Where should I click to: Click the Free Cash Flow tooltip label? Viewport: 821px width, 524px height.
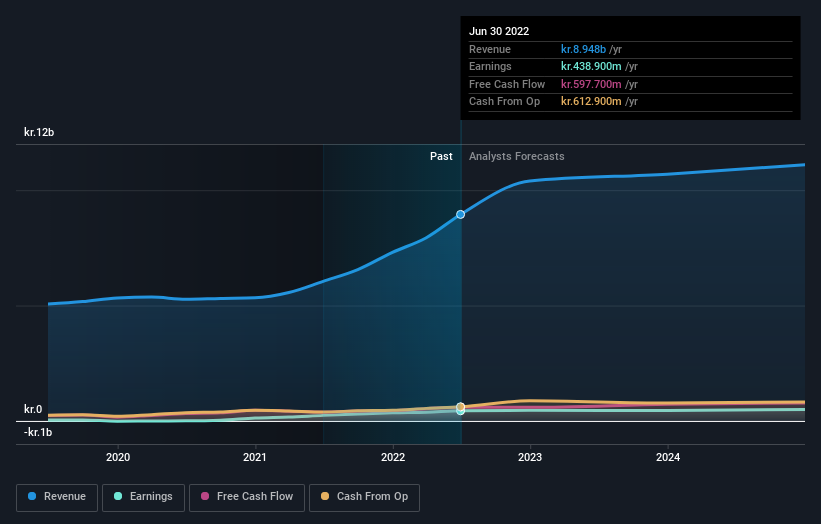tap(507, 84)
